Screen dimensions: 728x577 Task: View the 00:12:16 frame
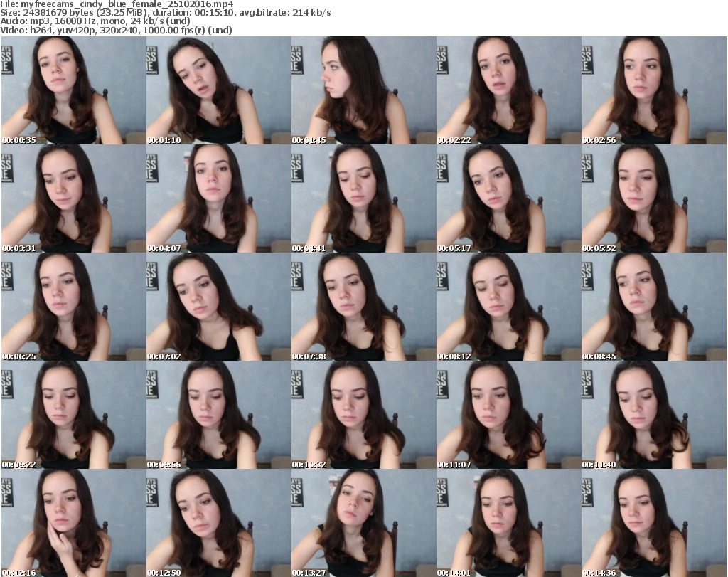(x=74, y=523)
